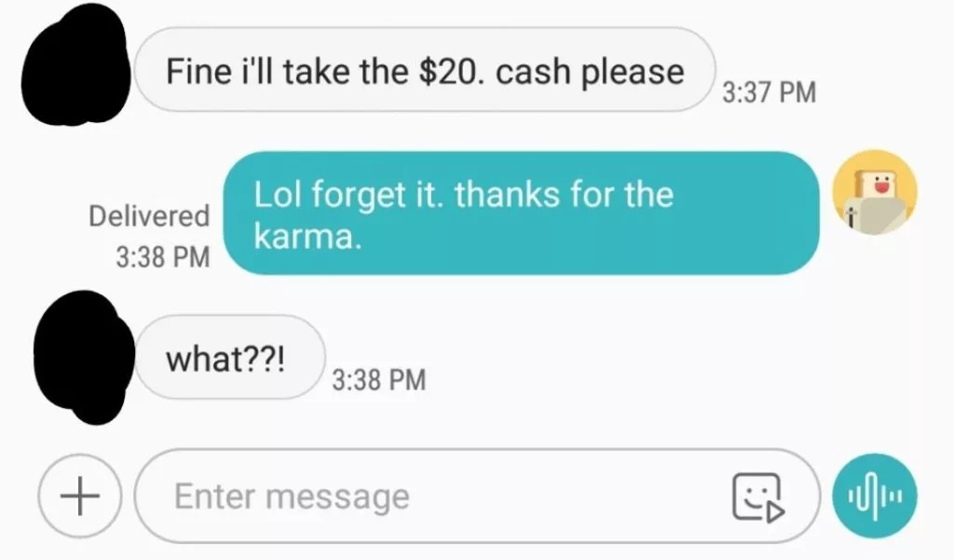
Task: Tap the toast character avatar
Action: [x=875, y=192]
